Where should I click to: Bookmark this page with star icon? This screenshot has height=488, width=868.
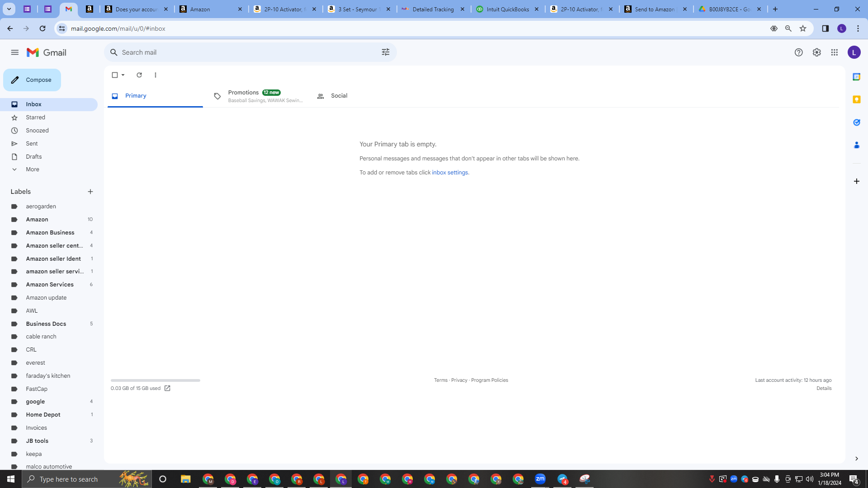tap(803, 28)
